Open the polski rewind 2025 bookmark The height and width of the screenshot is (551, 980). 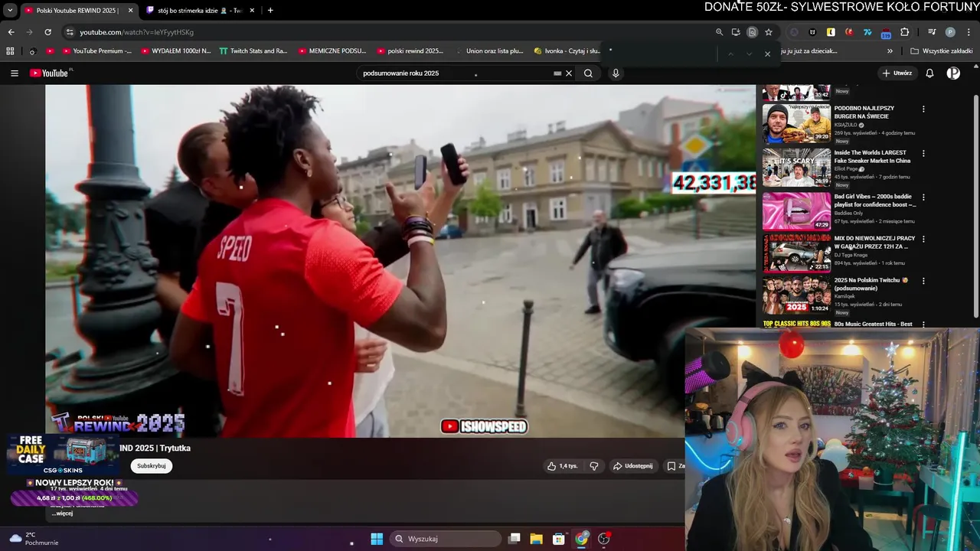click(x=410, y=51)
